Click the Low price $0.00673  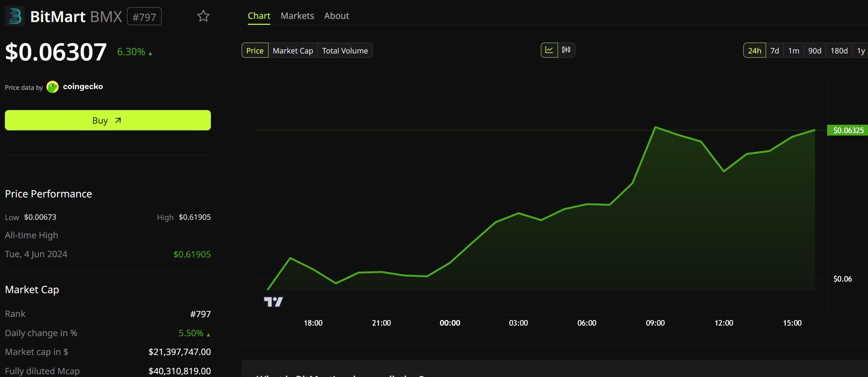tap(40, 217)
